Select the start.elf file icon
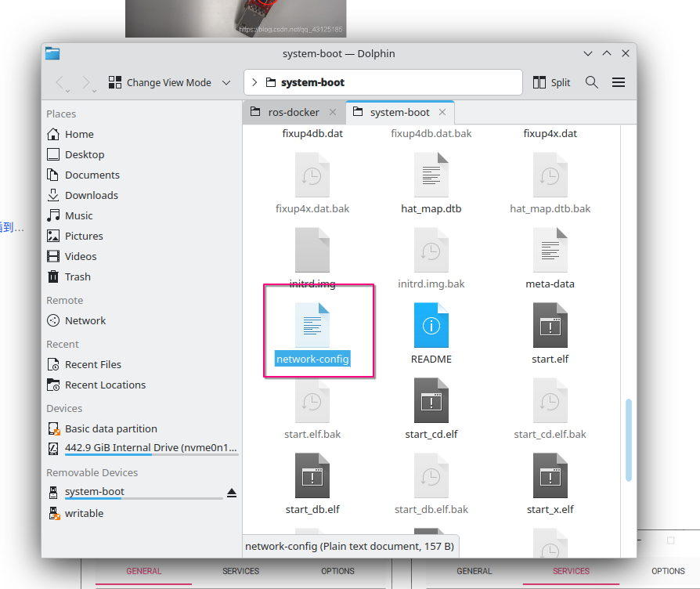This screenshot has width=700, height=589. 550,325
